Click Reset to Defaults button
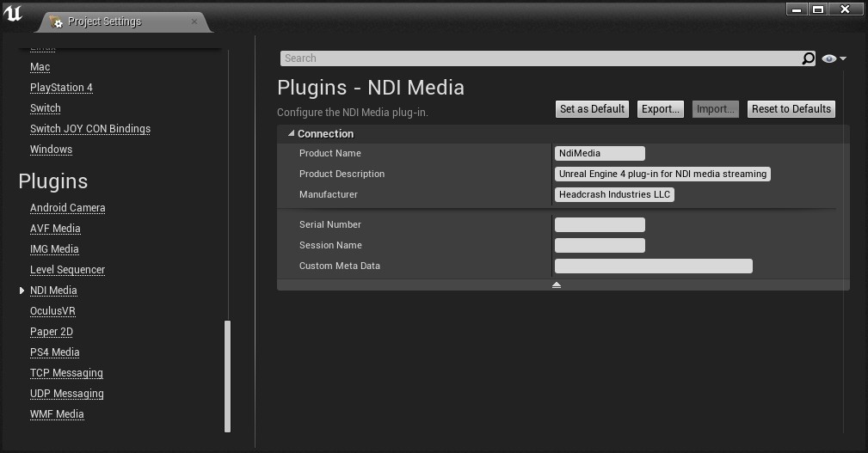Image resolution: width=868 pixels, height=453 pixels. coord(791,109)
